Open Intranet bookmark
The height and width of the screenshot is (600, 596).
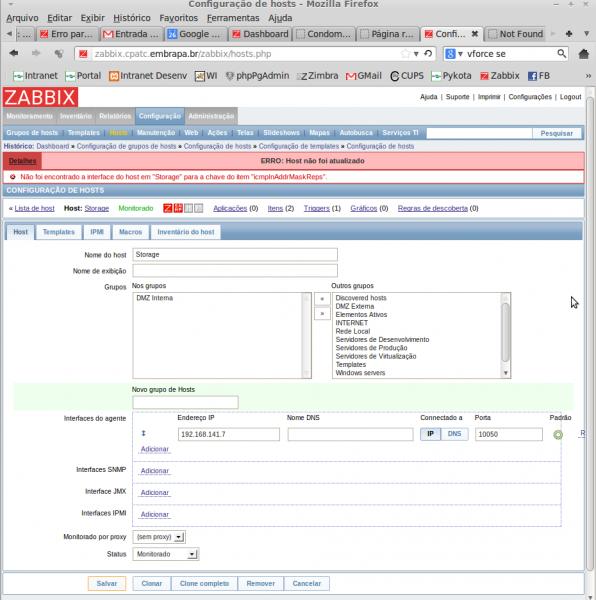click(35, 76)
